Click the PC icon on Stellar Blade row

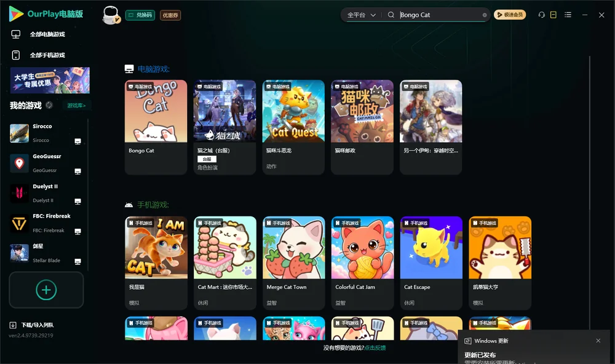click(77, 262)
